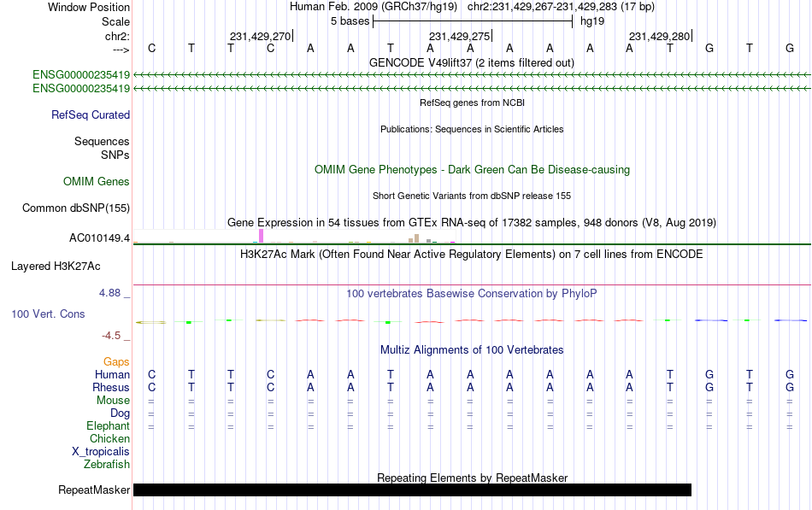812x510 pixels.
Task: Open the AC010149.4 GTEx expression label
Action: [99, 238]
